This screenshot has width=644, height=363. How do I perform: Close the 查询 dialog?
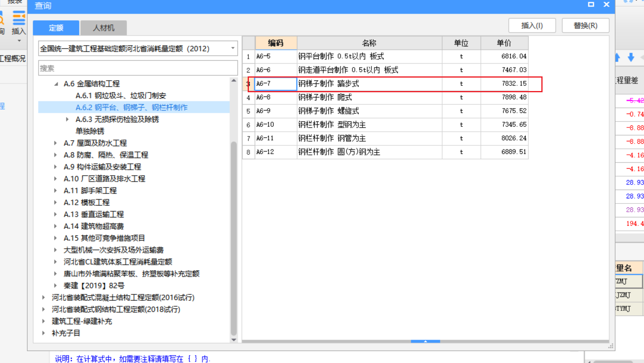606,4
